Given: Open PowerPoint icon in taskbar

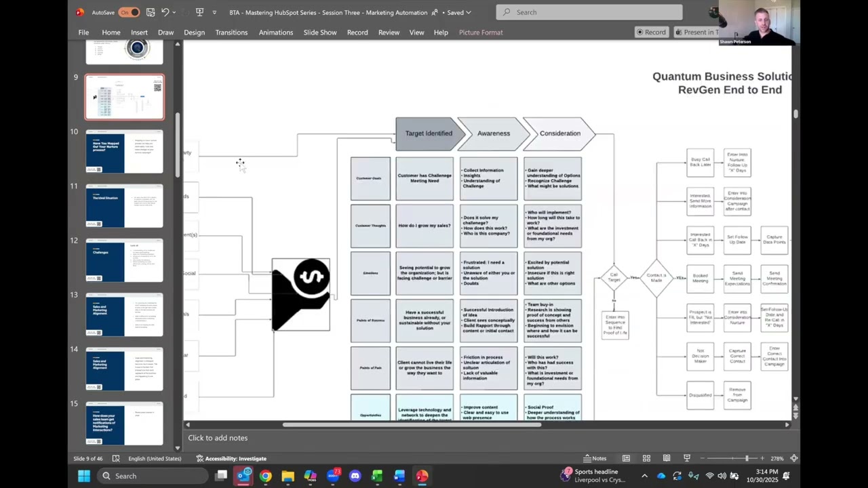Looking at the screenshot, I should click(422, 476).
